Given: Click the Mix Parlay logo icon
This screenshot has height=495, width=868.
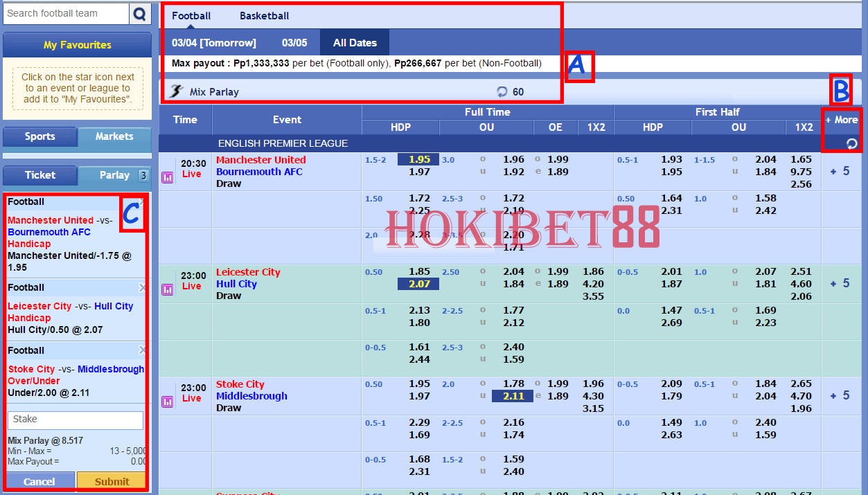Looking at the screenshot, I should (177, 91).
